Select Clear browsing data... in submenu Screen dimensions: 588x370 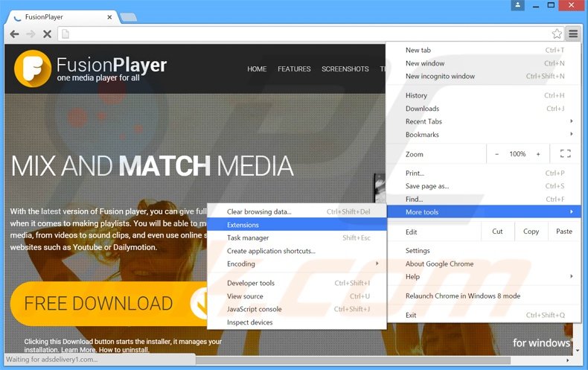pos(297,211)
